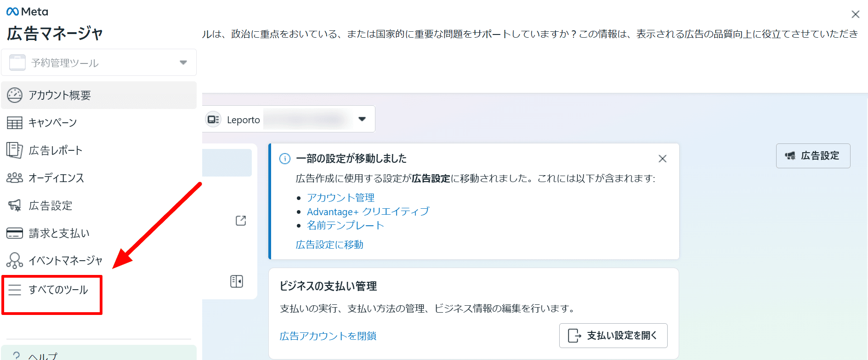Viewport: 868px width, 360px height.
Task: Click the external-link icon in the left panel
Action: [241, 221]
